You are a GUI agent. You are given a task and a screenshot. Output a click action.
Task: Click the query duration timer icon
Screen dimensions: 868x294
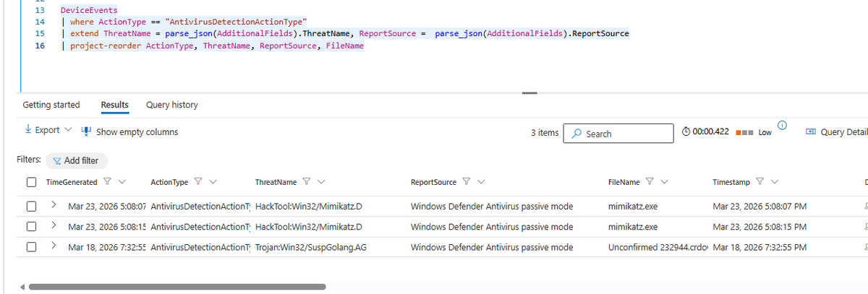point(686,132)
